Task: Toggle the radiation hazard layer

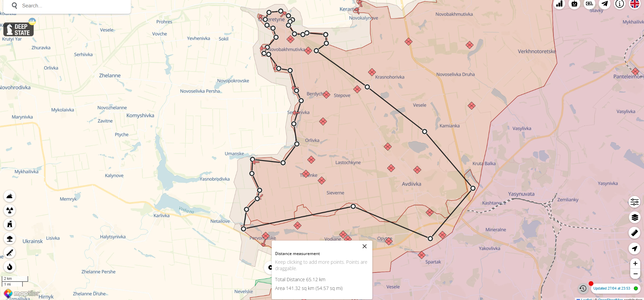Action: pos(10,210)
